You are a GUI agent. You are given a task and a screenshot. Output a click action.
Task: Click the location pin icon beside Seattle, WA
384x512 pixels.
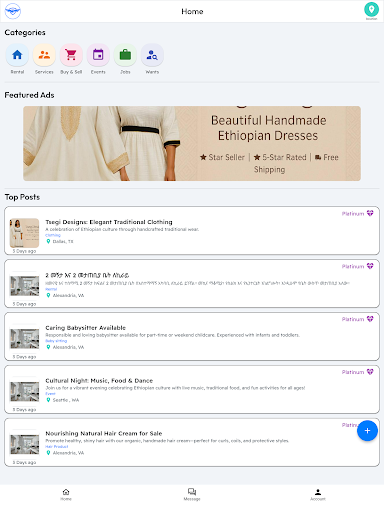coord(48,400)
